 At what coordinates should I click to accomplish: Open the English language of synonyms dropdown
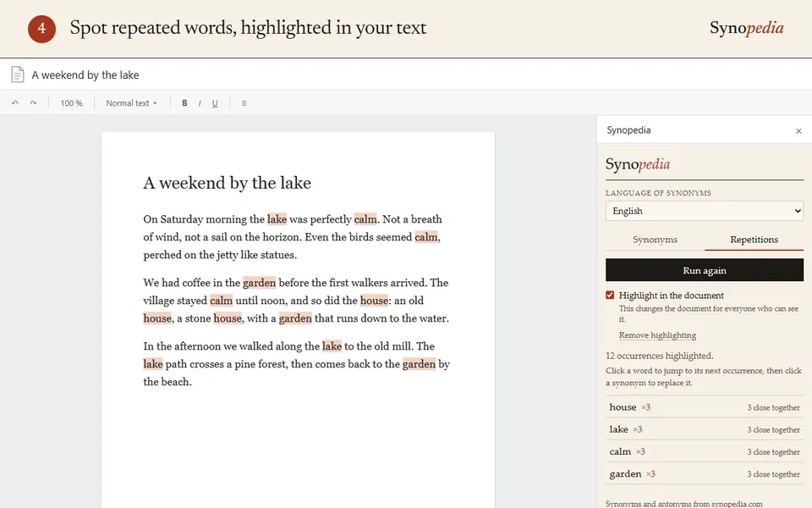705,211
